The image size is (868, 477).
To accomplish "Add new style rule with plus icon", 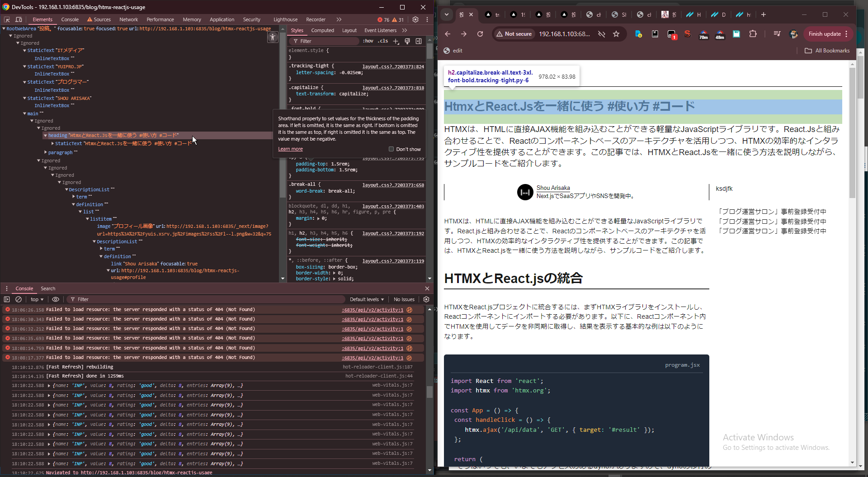I will point(396,41).
